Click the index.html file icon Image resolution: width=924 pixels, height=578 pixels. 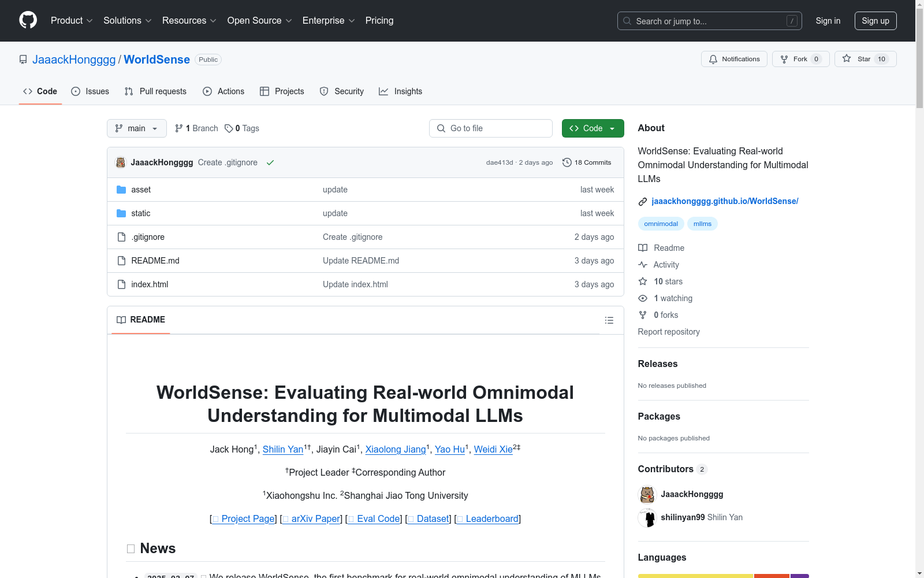point(121,284)
